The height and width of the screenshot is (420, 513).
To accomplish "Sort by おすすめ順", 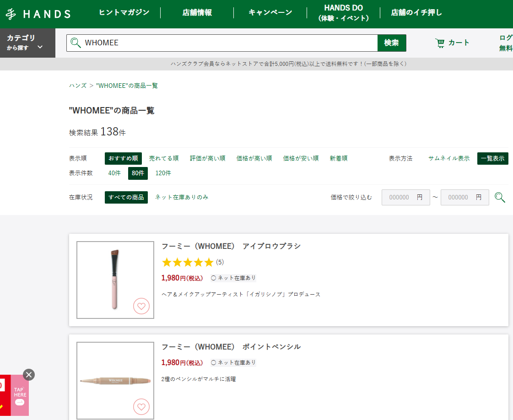I will coord(124,158).
